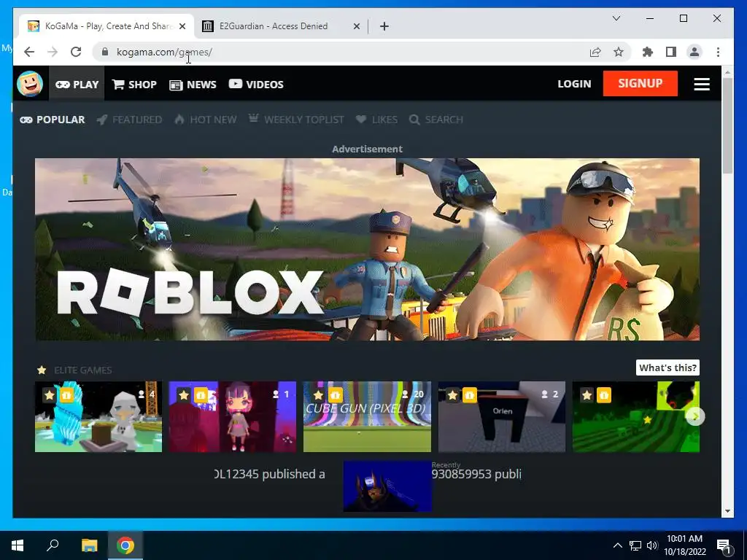Open a new browser tab
The width and height of the screenshot is (747, 560).
click(x=384, y=26)
